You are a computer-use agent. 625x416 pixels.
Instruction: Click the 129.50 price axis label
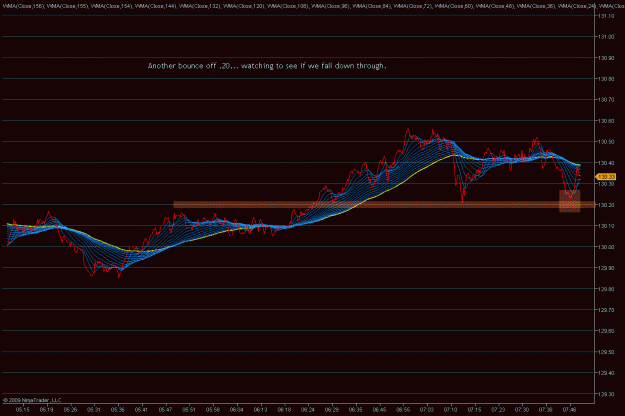(606, 352)
